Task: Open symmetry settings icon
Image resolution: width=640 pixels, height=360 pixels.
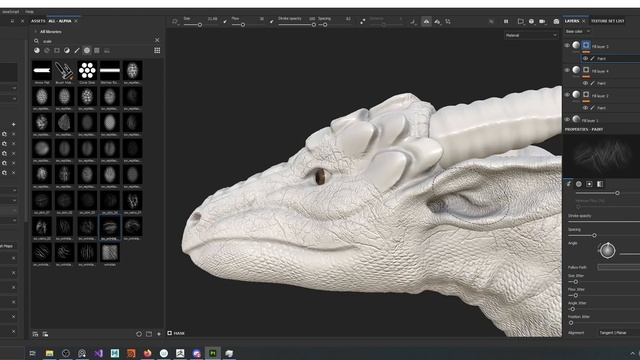Action: click(437, 21)
